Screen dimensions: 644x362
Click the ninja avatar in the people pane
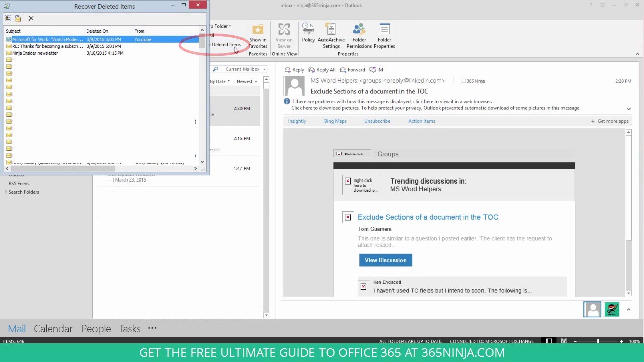click(612, 309)
